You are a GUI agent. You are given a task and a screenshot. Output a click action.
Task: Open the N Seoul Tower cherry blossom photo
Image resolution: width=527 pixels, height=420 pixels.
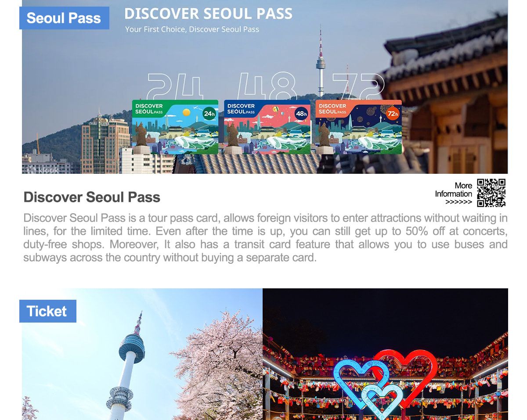pyautogui.click(x=142, y=354)
